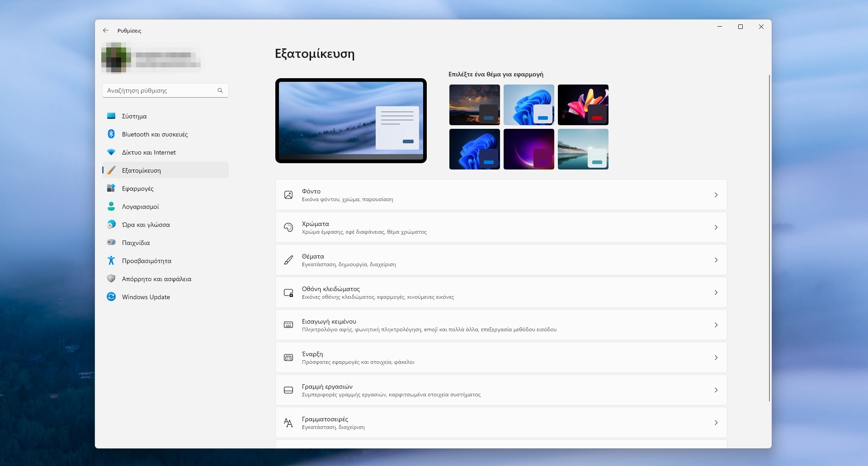Click the Χρώματα palette icon
868x466 pixels.
288,227
